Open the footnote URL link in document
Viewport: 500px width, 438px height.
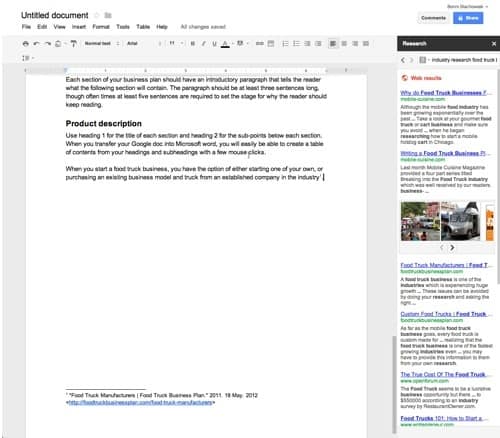pyautogui.click(x=140, y=403)
